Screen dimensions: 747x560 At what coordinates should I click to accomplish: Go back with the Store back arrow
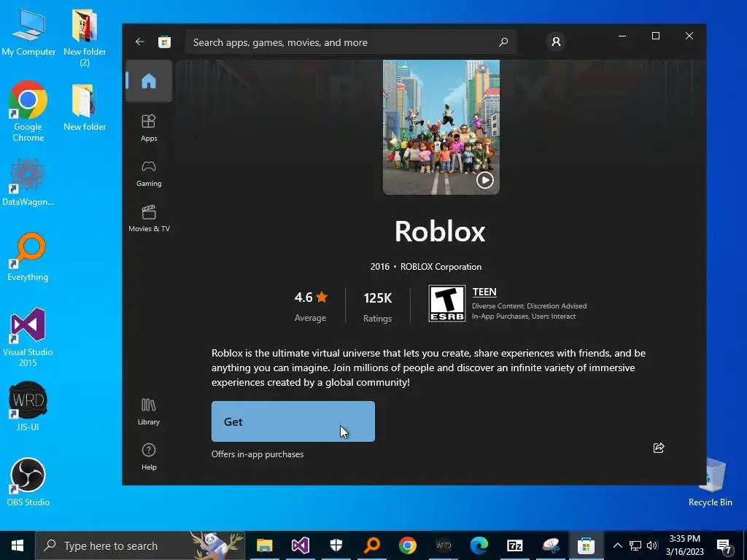pos(139,42)
